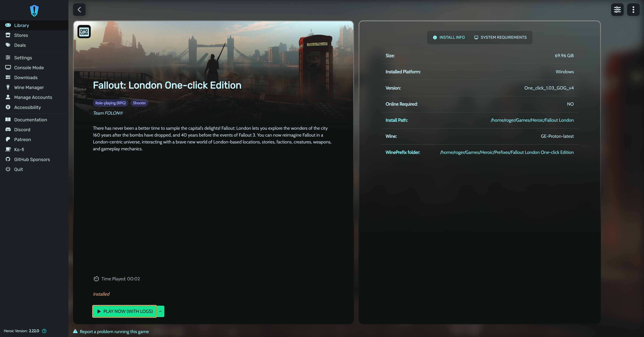
Task: Click the Patreon icon
Action: (x=8, y=139)
